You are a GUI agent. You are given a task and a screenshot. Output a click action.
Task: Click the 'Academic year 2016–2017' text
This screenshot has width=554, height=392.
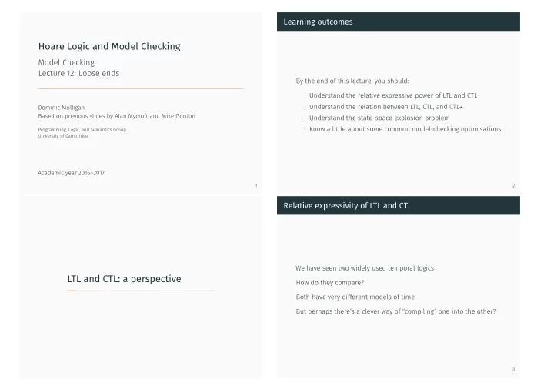72,173
